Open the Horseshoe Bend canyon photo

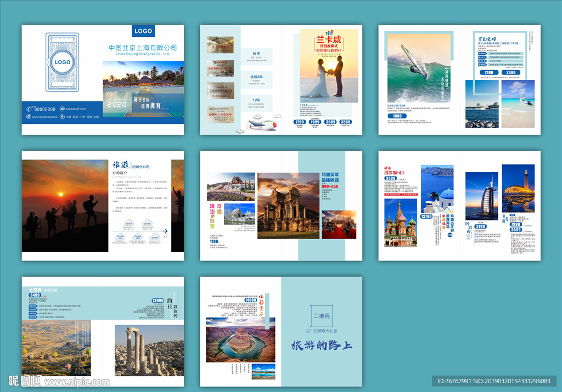click(240, 340)
